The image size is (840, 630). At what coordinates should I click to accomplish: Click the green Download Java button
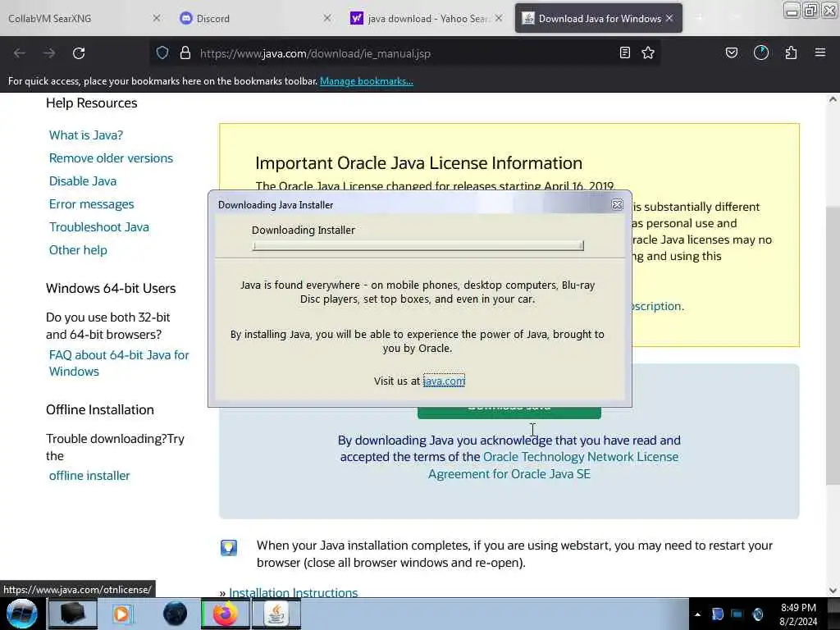click(509, 413)
